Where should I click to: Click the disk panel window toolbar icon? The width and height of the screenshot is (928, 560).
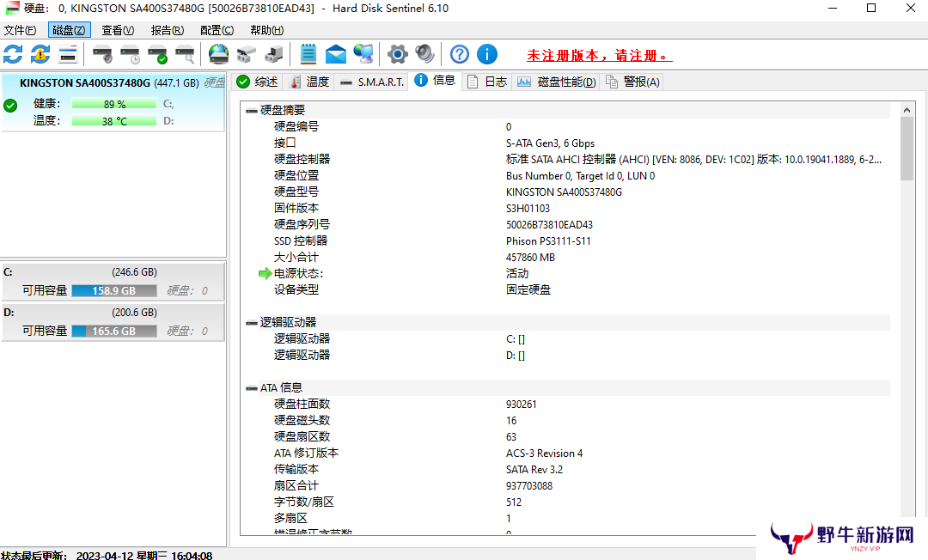pyautogui.click(x=68, y=54)
